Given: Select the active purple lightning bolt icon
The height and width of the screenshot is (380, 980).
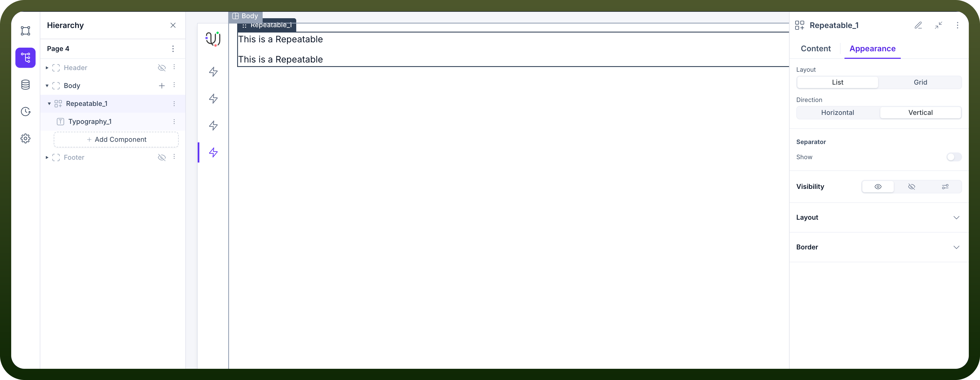Looking at the screenshot, I should click(213, 152).
